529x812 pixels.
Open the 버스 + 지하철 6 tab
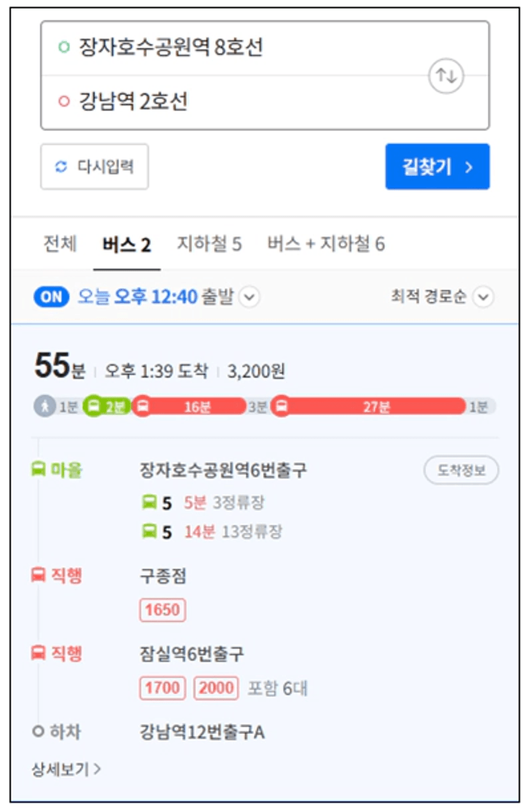click(x=326, y=244)
